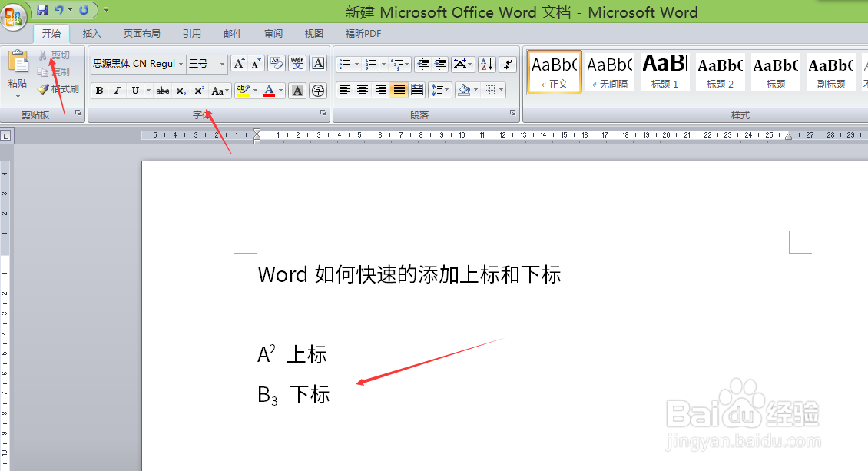Click the Office button logo
This screenshot has height=471, width=868.
coord(13,15)
